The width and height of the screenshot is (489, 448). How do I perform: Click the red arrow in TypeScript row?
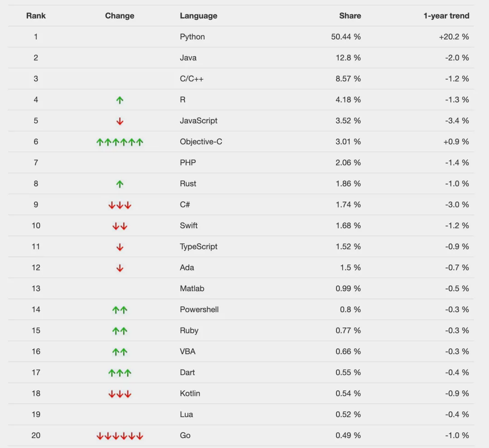(120, 247)
